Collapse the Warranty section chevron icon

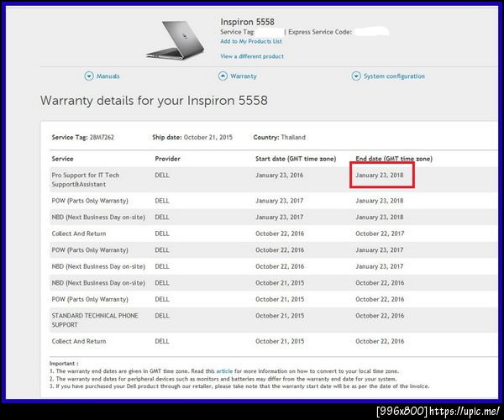223,76
